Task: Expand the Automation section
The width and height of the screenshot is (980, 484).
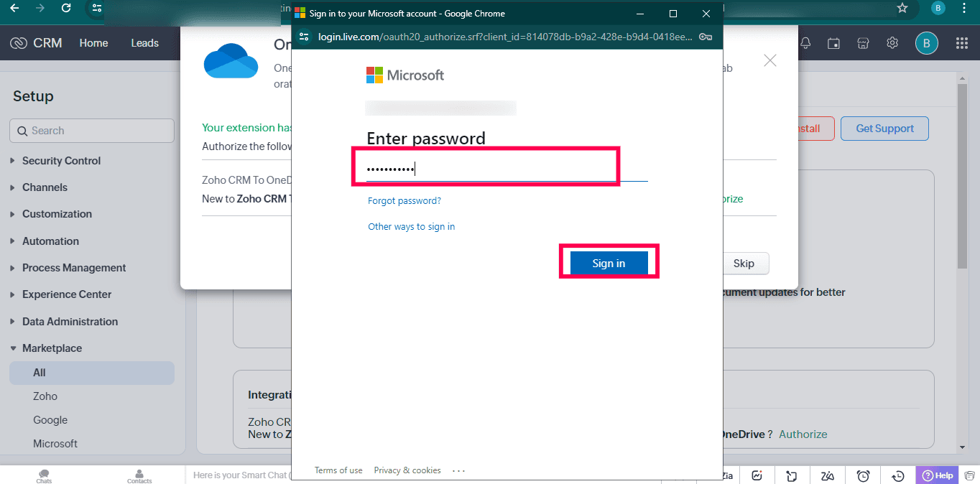Action: (50, 241)
